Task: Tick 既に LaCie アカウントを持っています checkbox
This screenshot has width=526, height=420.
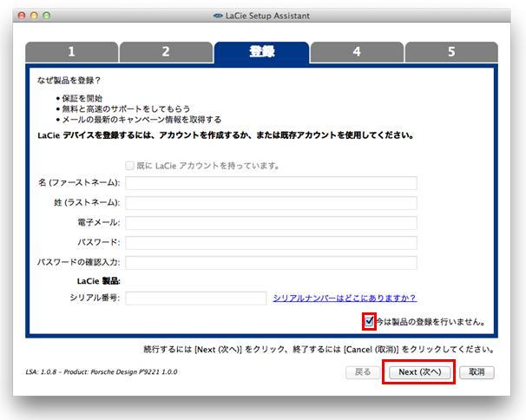Action: tap(129, 166)
